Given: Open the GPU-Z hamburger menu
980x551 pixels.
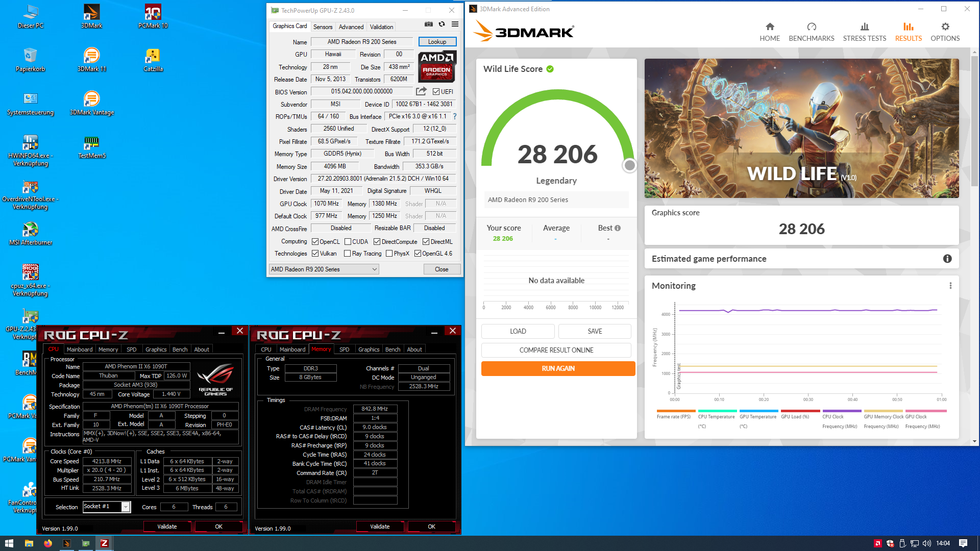Looking at the screenshot, I should (x=455, y=24).
